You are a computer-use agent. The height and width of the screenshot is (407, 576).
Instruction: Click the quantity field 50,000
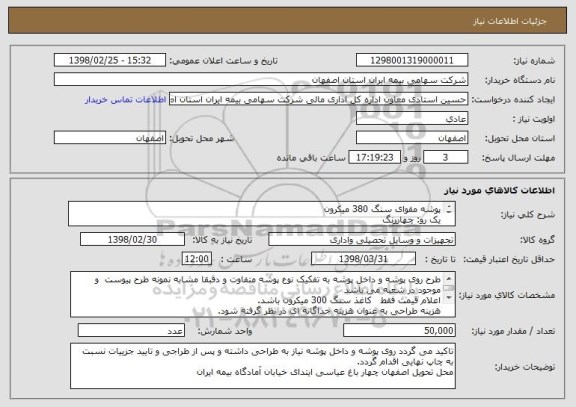[x=399, y=331]
